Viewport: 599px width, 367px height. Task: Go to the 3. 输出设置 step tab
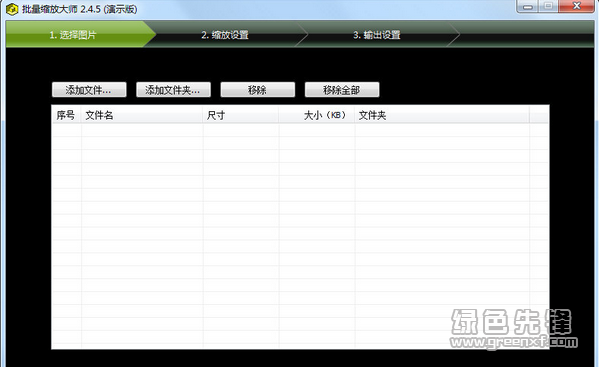(377, 35)
